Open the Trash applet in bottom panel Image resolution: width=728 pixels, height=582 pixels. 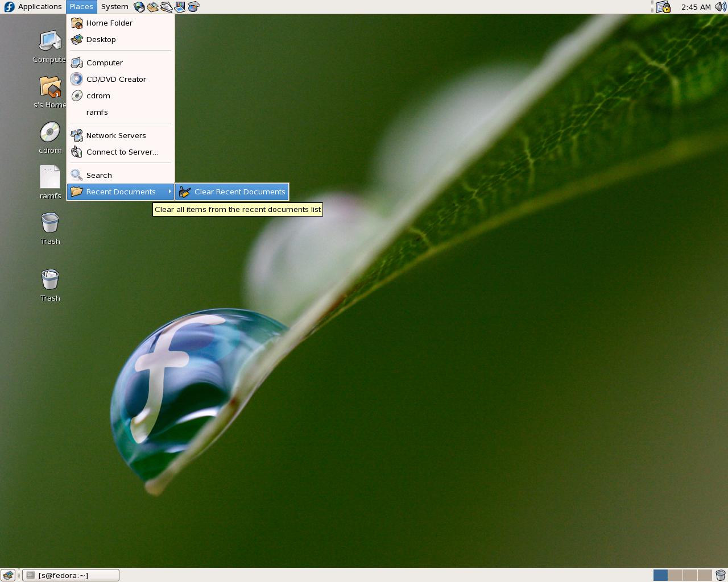coord(721,575)
